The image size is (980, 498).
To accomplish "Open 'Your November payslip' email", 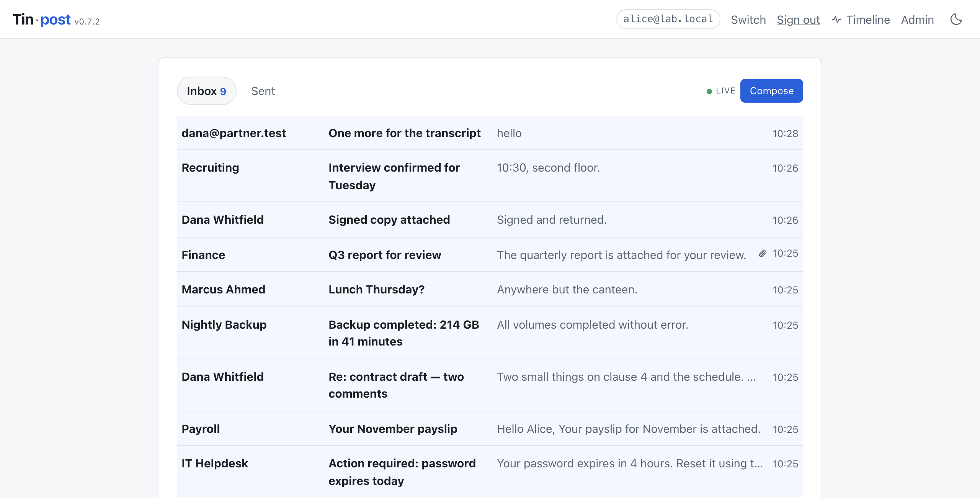I will click(490, 429).
